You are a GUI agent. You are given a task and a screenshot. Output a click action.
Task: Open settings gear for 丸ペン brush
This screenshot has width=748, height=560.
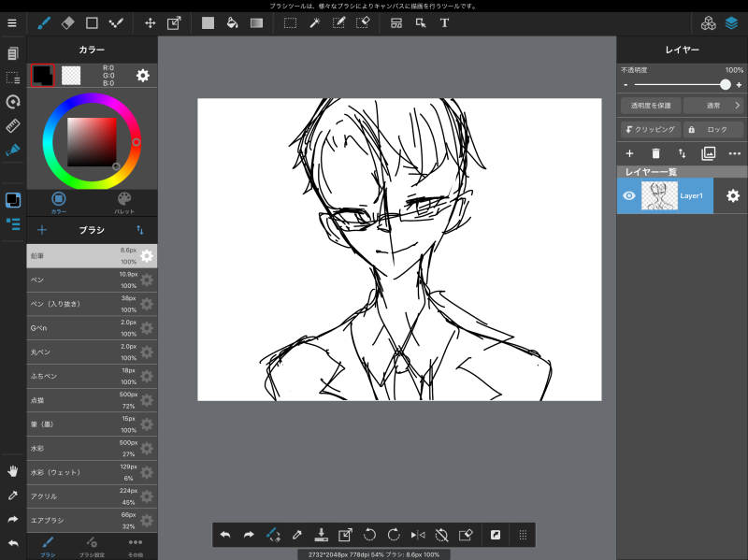point(147,352)
